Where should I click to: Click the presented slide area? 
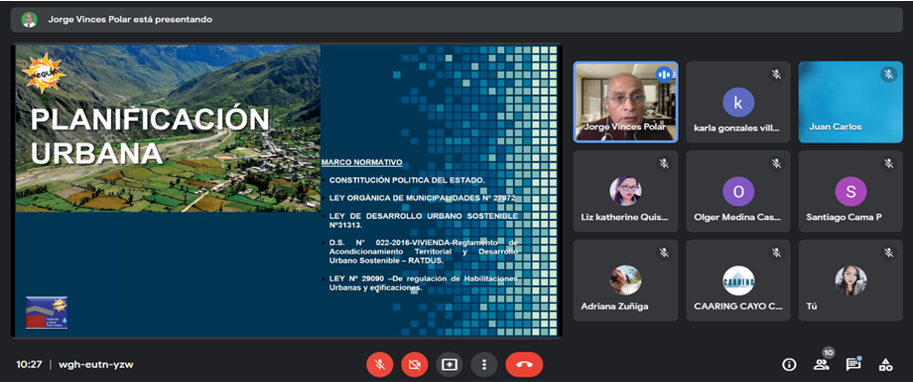click(x=286, y=190)
